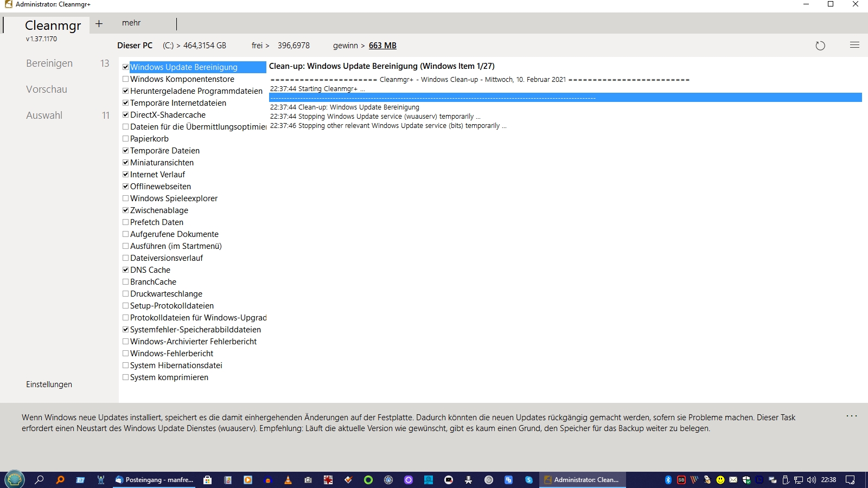This screenshot has width=868, height=488.
Task: Click the 663 MB gain link
Action: (x=382, y=46)
